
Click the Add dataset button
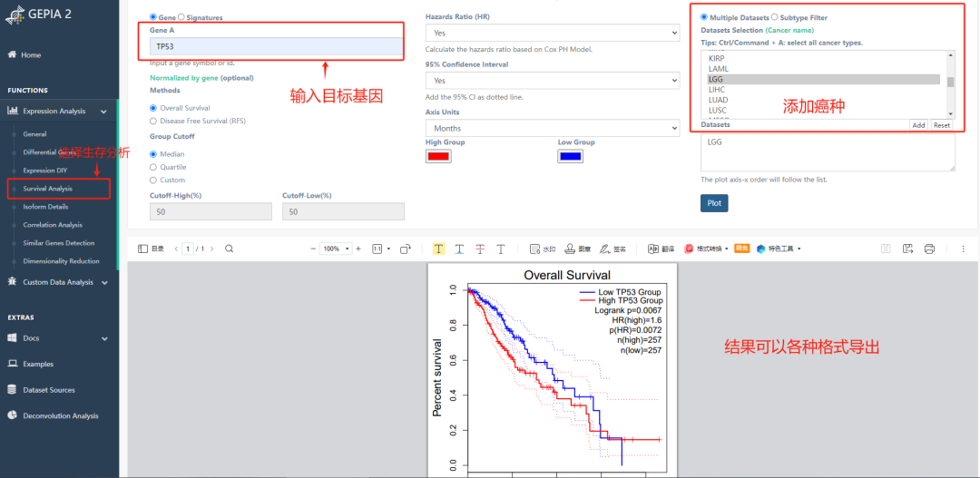[918, 125]
